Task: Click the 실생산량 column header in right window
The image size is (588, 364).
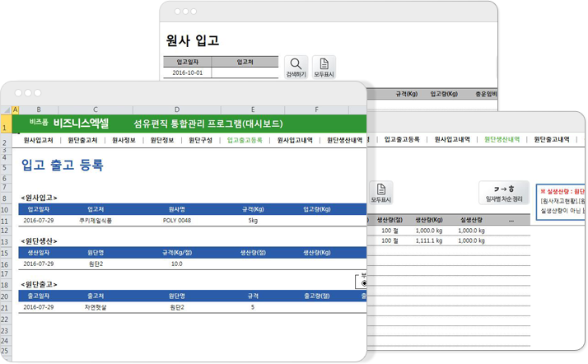Action: 471,220
